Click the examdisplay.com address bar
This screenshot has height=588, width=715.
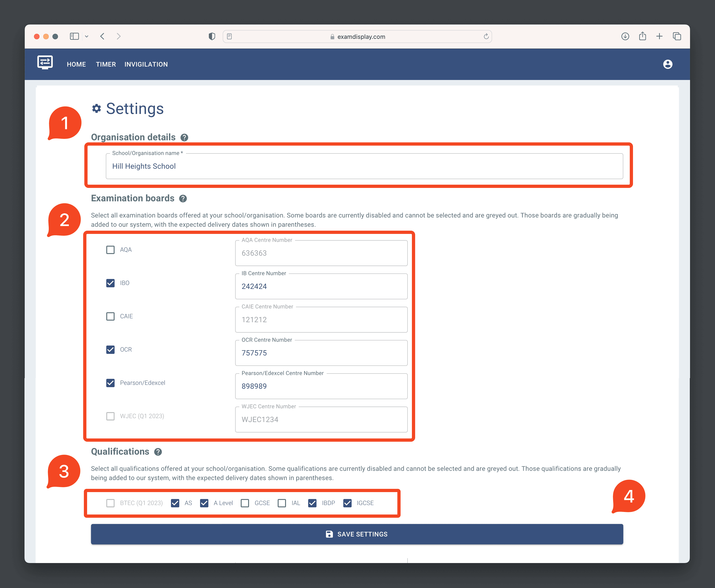pos(357,36)
